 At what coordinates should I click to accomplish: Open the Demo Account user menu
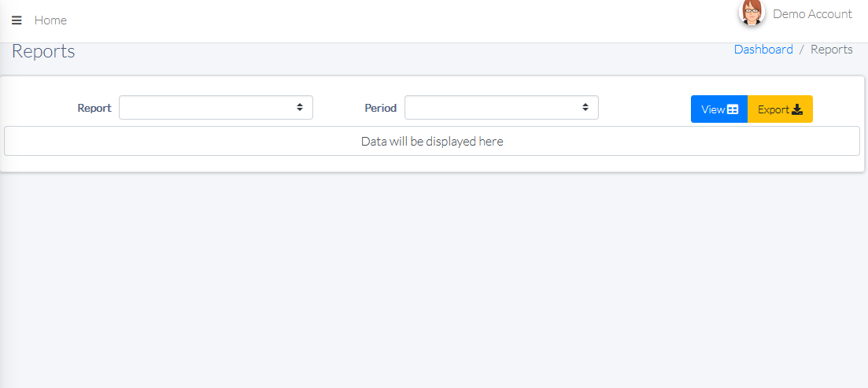click(x=812, y=14)
